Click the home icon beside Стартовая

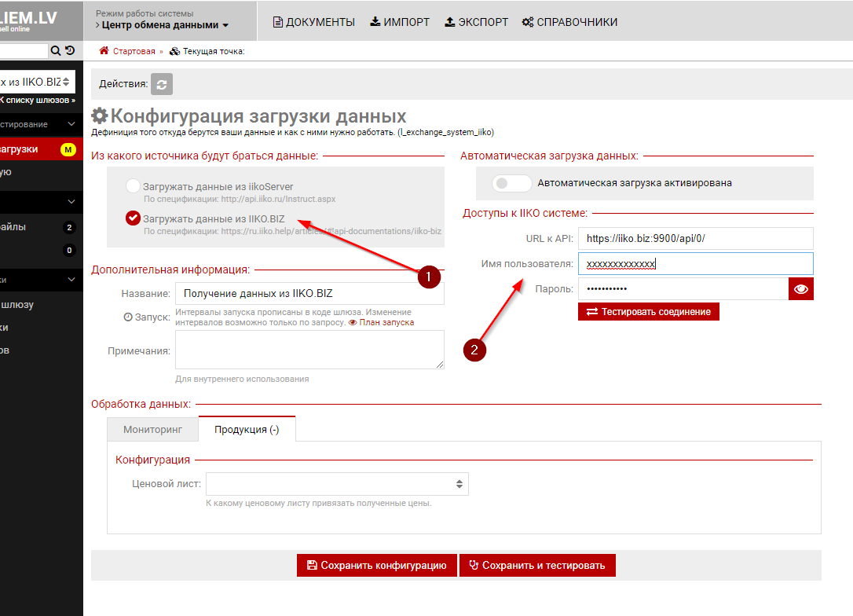click(x=104, y=51)
